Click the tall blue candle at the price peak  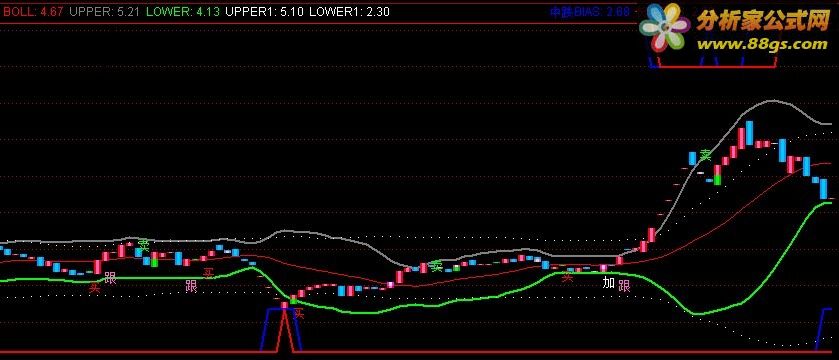[x=750, y=133]
